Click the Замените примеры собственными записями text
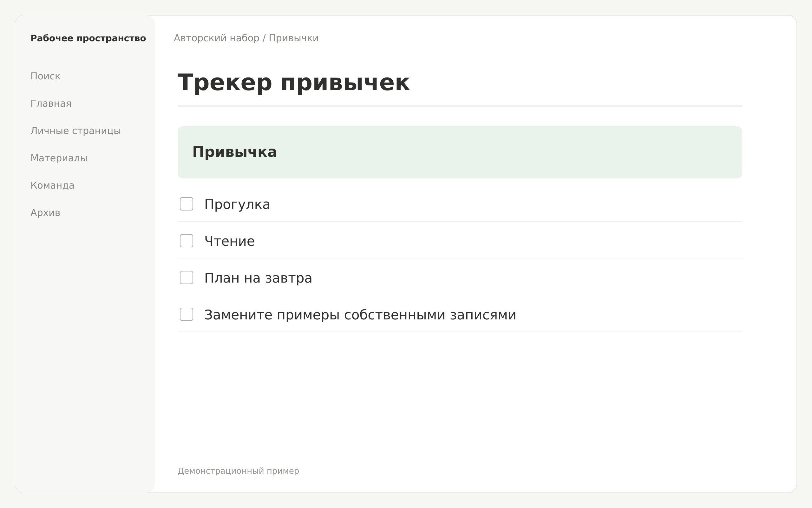This screenshot has width=812, height=508. [360, 315]
